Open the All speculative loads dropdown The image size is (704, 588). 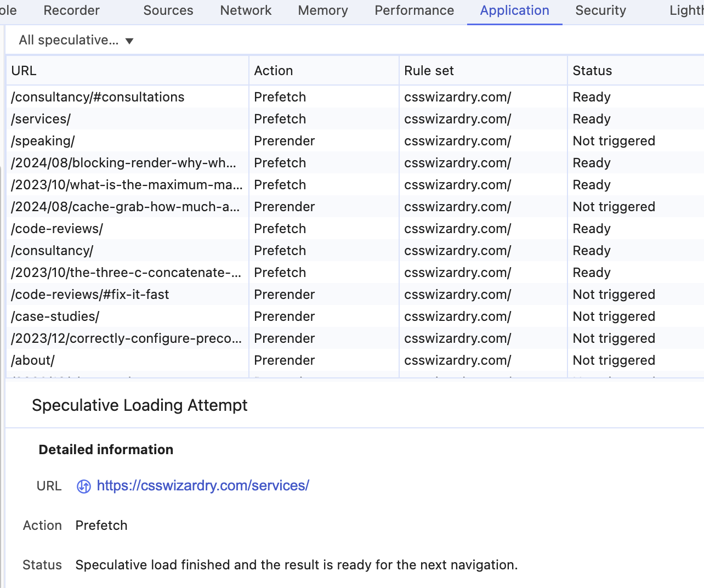click(76, 40)
